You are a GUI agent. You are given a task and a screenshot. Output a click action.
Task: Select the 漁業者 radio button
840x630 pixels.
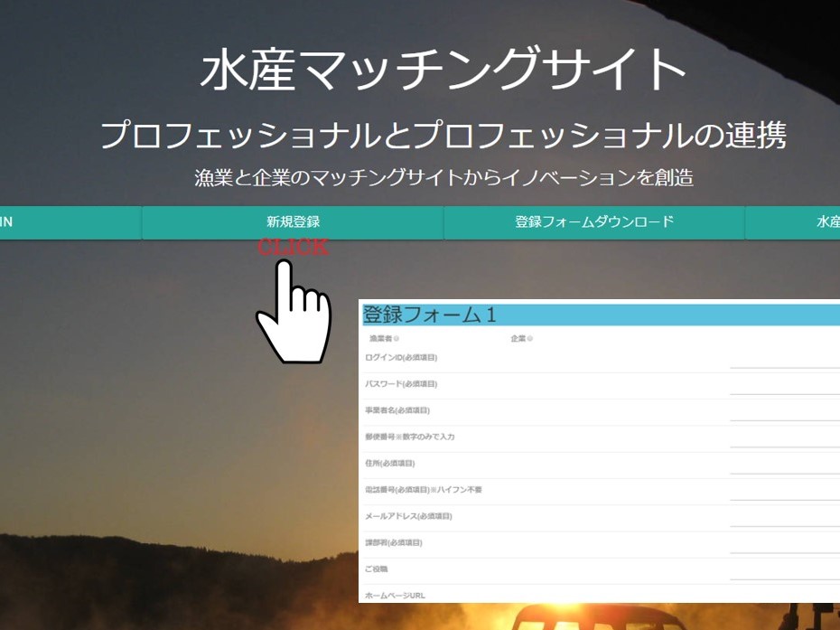click(x=396, y=339)
